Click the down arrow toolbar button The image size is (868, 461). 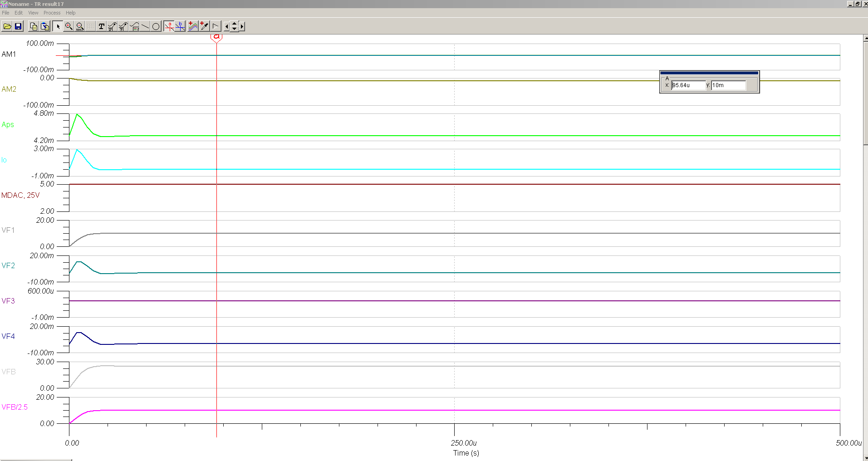tap(234, 29)
